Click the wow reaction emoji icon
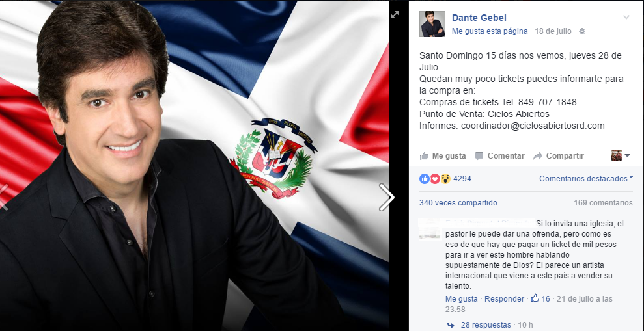 445,179
